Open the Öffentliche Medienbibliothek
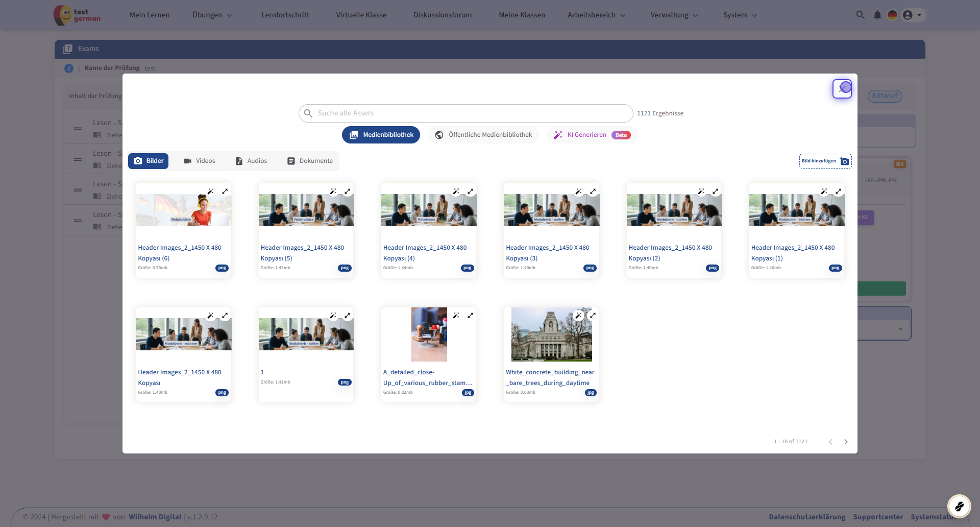This screenshot has width=980, height=527. tap(483, 135)
